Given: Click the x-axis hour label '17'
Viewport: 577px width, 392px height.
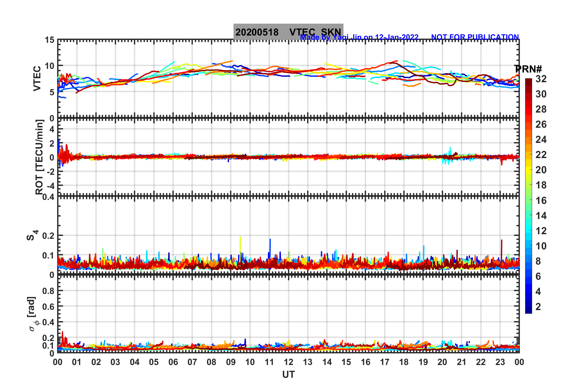Looking at the screenshot, I should click(x=385, y=362).
